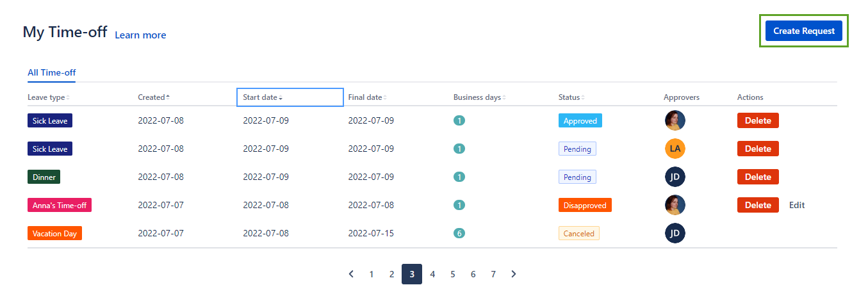
Task: Sort by Status column header
Action: 571,97
